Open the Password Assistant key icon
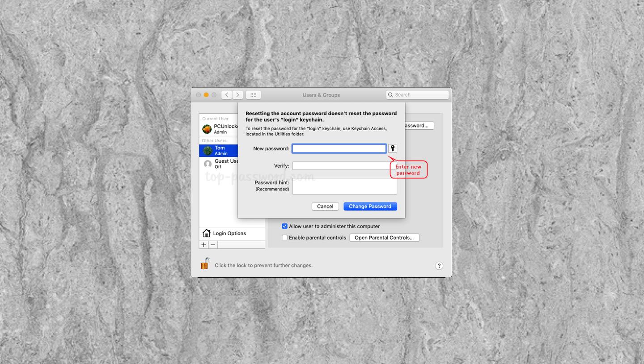 (x=392, y=148)
